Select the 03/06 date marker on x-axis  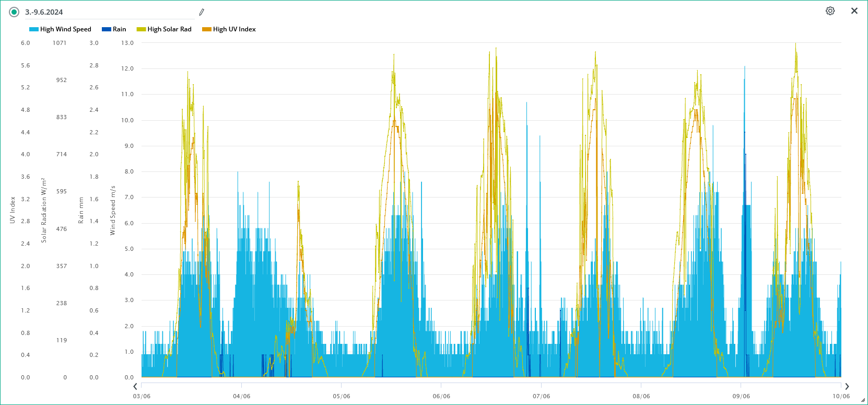142,396
